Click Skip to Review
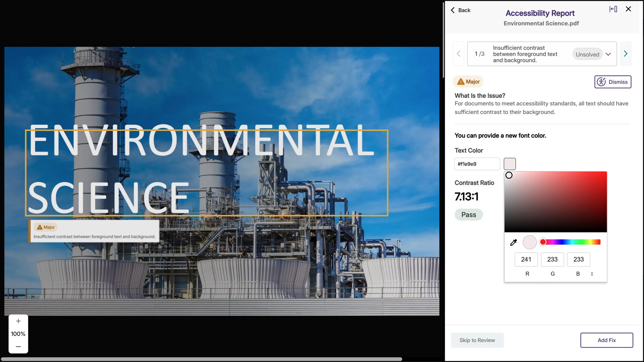 click(x=477, y=340)
